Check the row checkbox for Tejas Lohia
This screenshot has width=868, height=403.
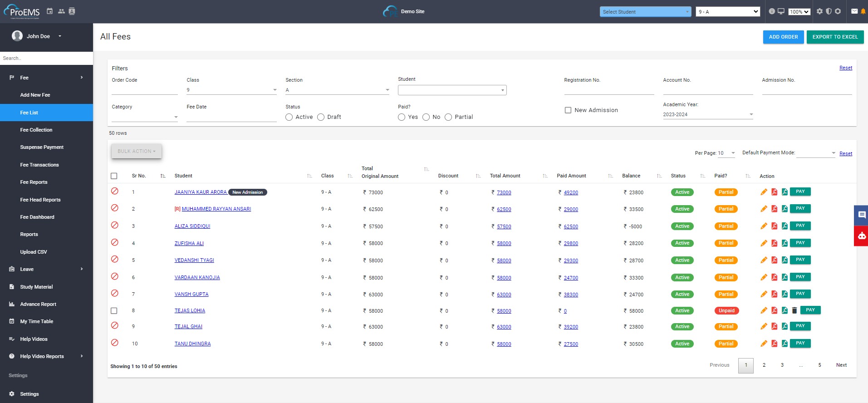114,311
